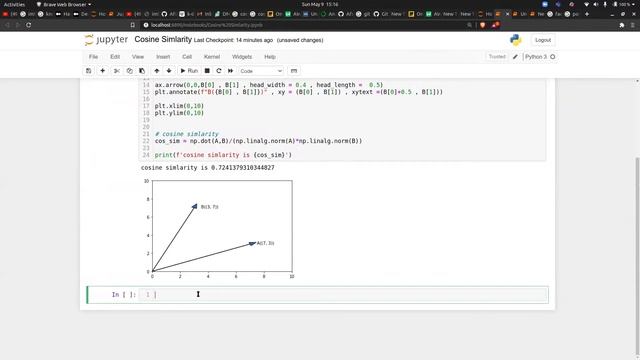The image size is (640, 360).
Task: Open the browser extensions puzzle icon
Action: [622, 25]
